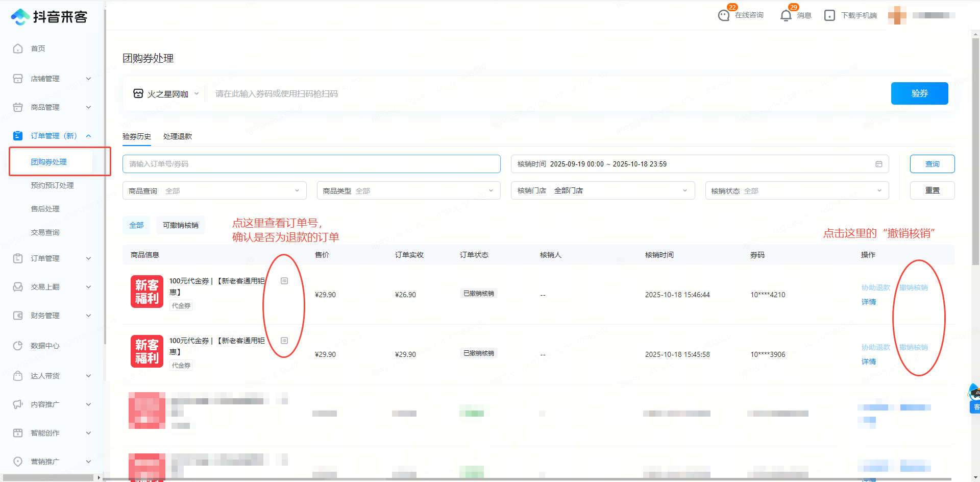Click the calendar icon in the date range field
The image size is (980, 482).
[x=879, y=164]
